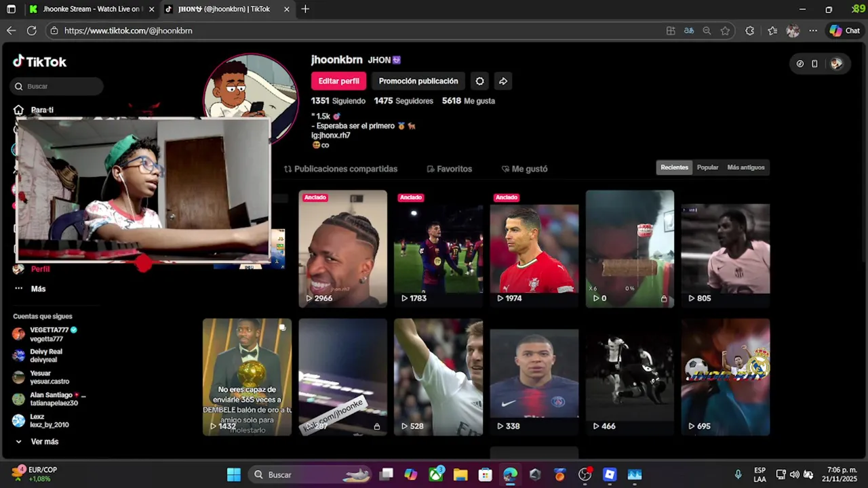Click the share profile arrow icon
868x488 pixels.
503,81
